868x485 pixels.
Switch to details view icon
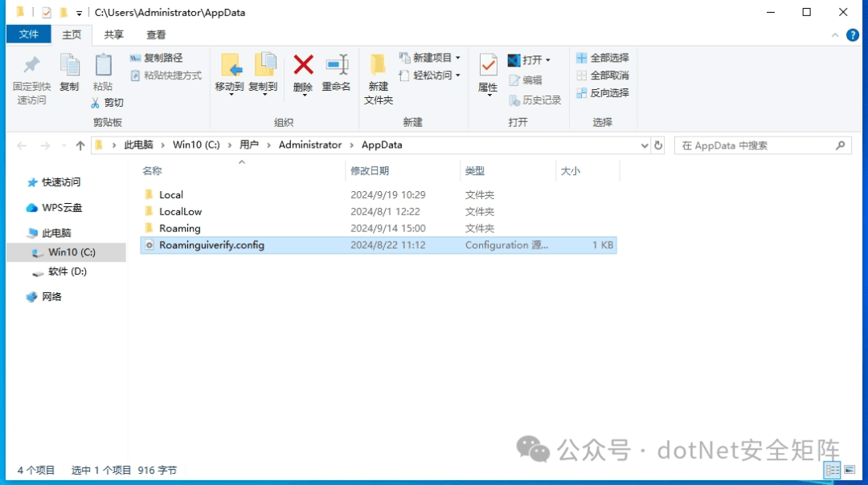(x=832, y=470)
